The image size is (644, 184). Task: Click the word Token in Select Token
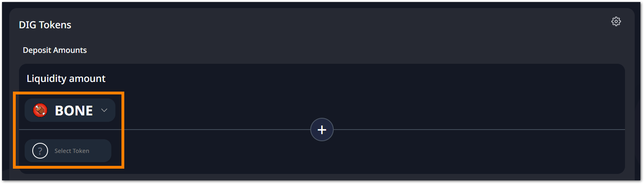click(x=81, y=151)
